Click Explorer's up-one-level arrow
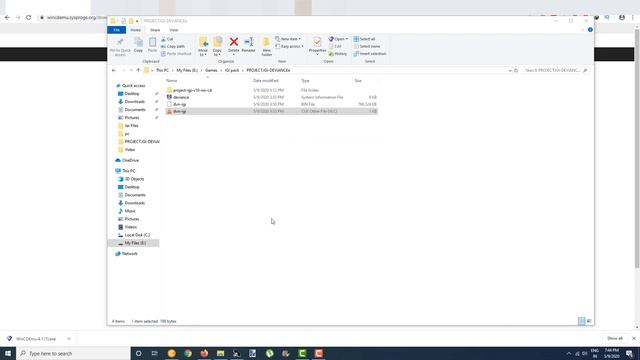The width and height of the screenshot is (640, 360). (x=138, y=71)
